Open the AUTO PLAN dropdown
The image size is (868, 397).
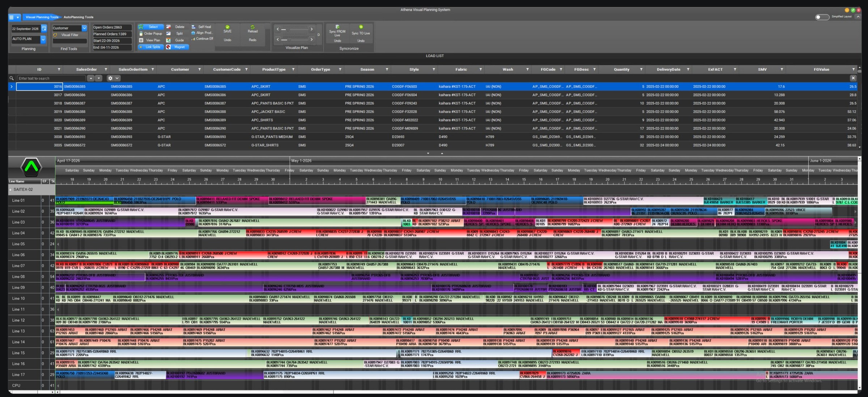point(43,39)
